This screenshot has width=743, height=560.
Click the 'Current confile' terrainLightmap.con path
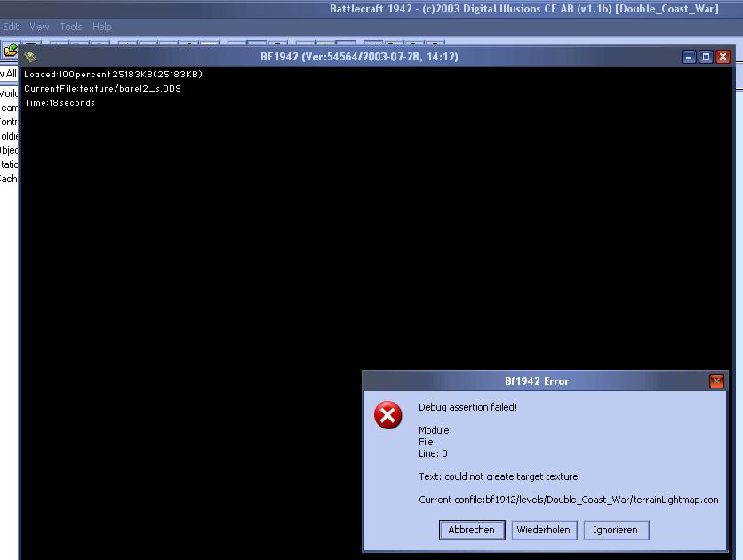(x=568, y=500)
